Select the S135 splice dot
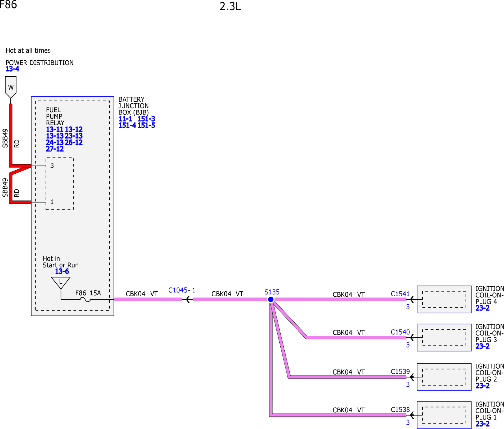 (x=271, y=300)
